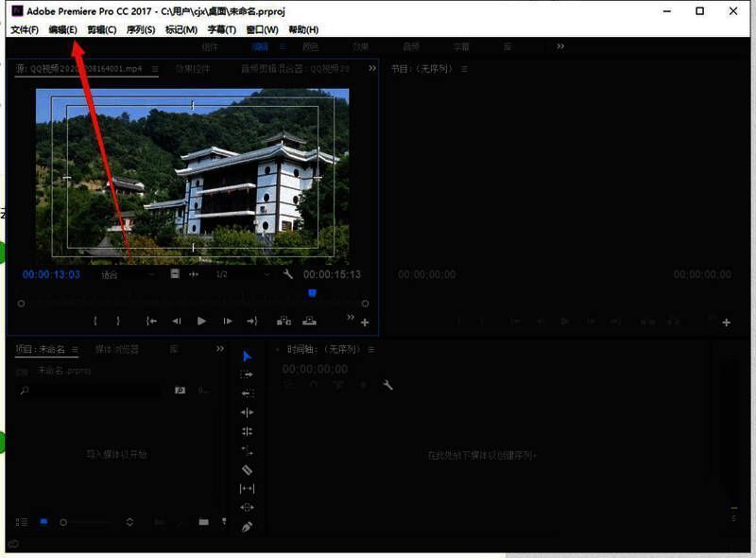
Task: Enable icon view in the Project panel
Action: pos(42,521)
